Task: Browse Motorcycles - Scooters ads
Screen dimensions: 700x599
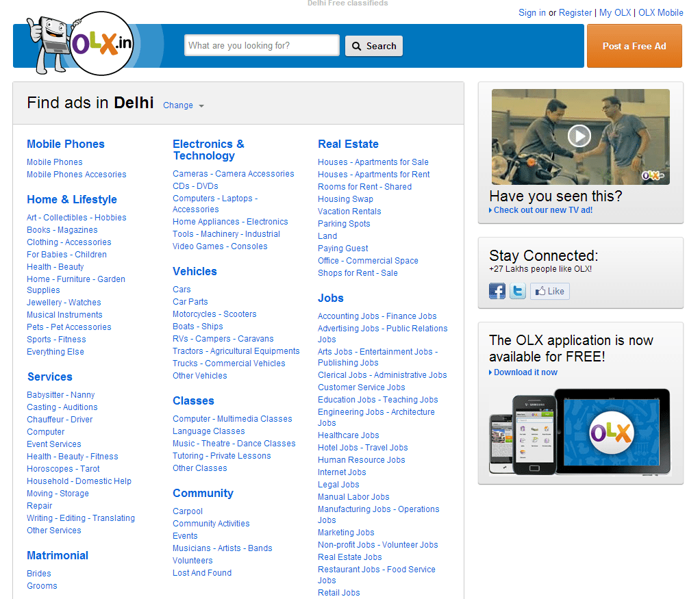Action: [x=215, y=314]
